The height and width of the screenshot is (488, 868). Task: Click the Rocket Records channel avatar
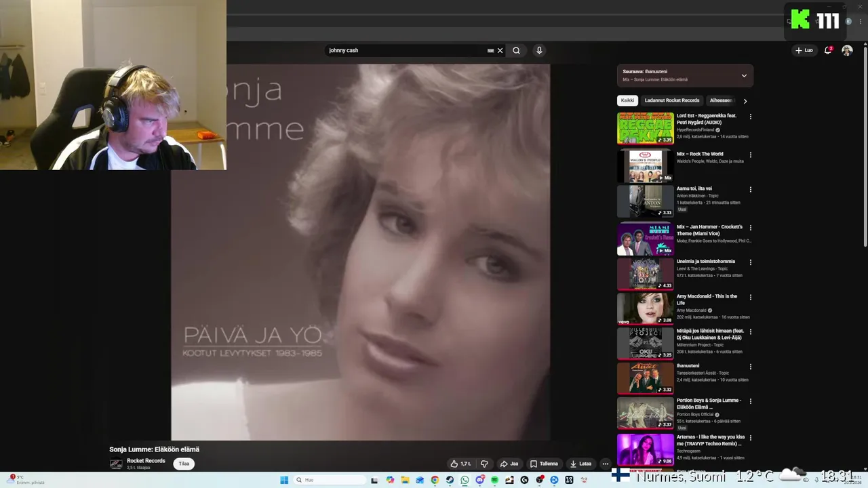click(116, 464)
